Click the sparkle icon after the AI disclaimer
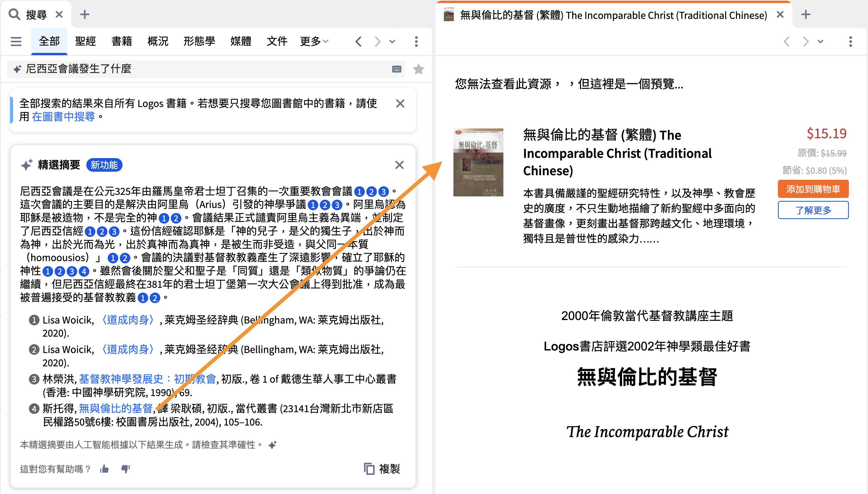 [272, 445]
